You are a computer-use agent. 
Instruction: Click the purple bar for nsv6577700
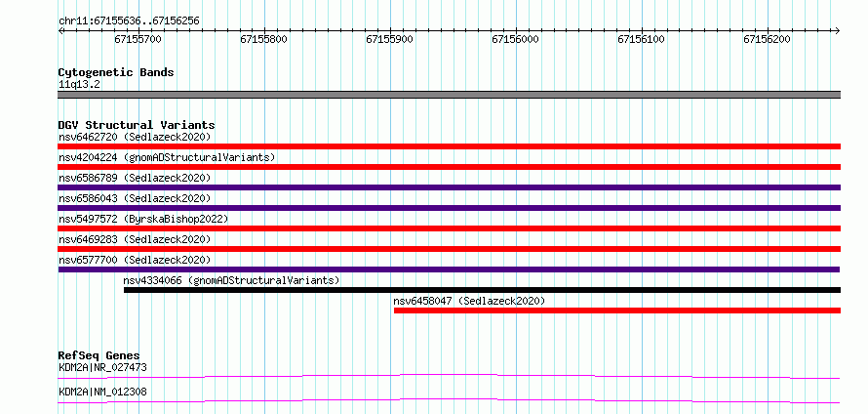point(449,269)
